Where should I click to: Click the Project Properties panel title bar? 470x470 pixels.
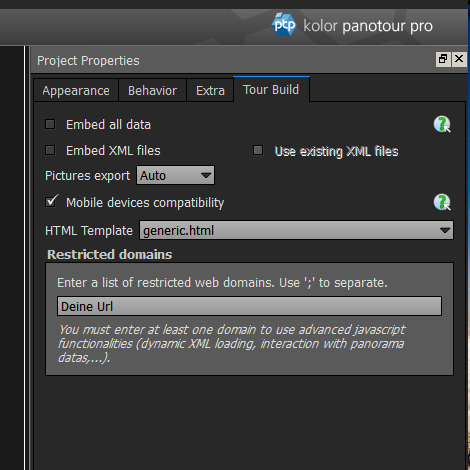[x=233, y=60]
